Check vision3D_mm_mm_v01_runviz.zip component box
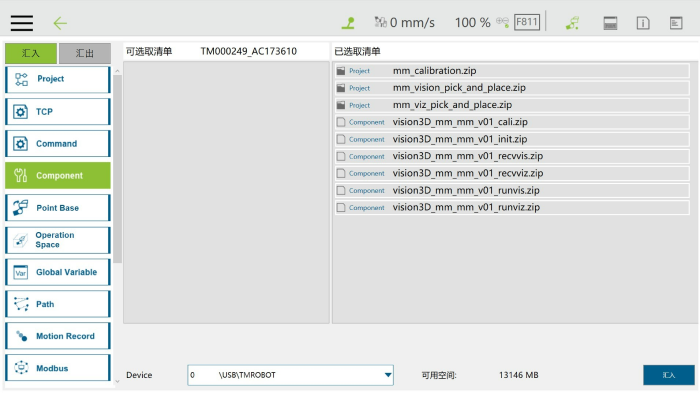Image resolution: width=700 pixels, height=393 pixels. [x=341, y=208]
